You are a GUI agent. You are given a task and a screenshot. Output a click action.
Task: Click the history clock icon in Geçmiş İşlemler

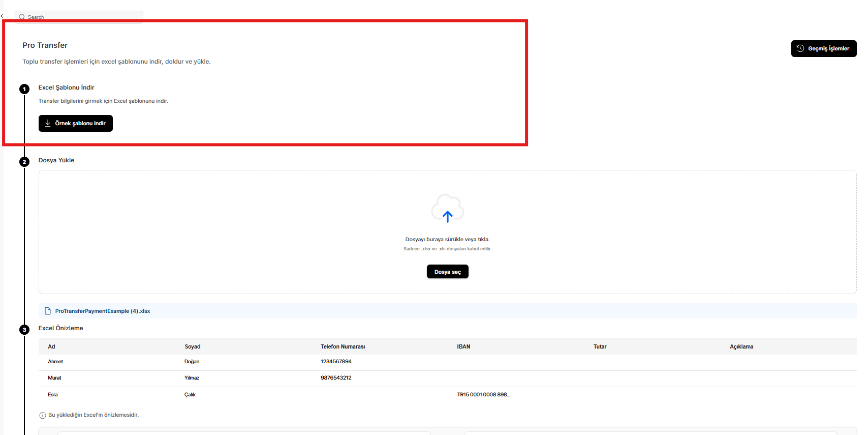pos(800,48)
